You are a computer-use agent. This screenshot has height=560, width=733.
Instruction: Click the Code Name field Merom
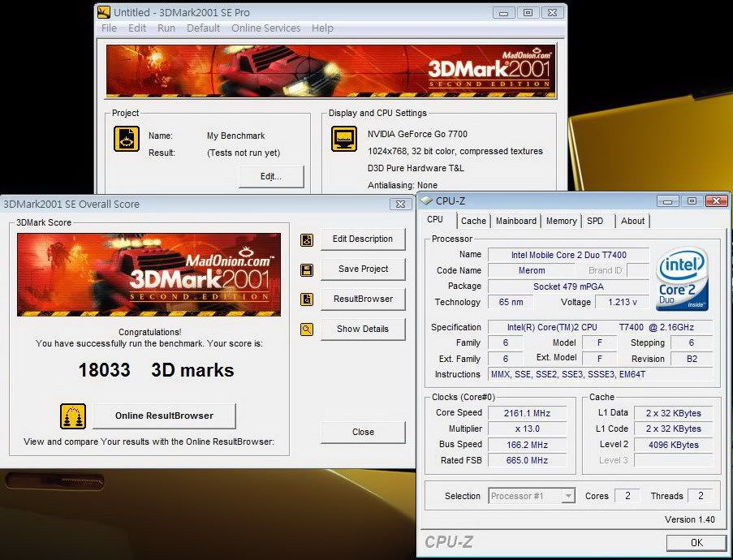tap(532, 270)
